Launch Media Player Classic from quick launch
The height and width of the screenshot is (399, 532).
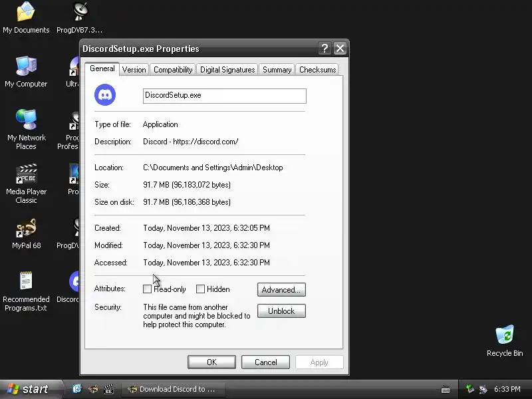pyautogui.click(x=108, y=389)
